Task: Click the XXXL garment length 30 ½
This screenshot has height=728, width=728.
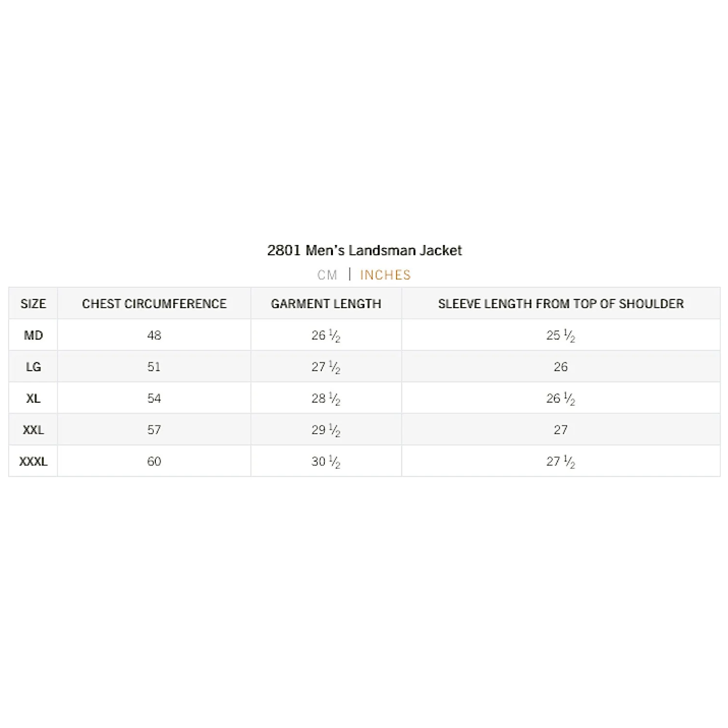Action: [x=326, y=462]
